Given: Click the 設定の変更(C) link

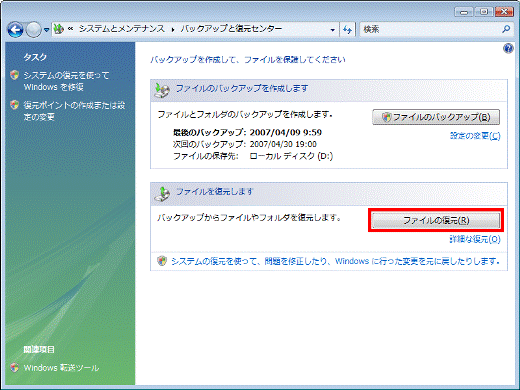Looking at the screenshot, I should [475, 136].
